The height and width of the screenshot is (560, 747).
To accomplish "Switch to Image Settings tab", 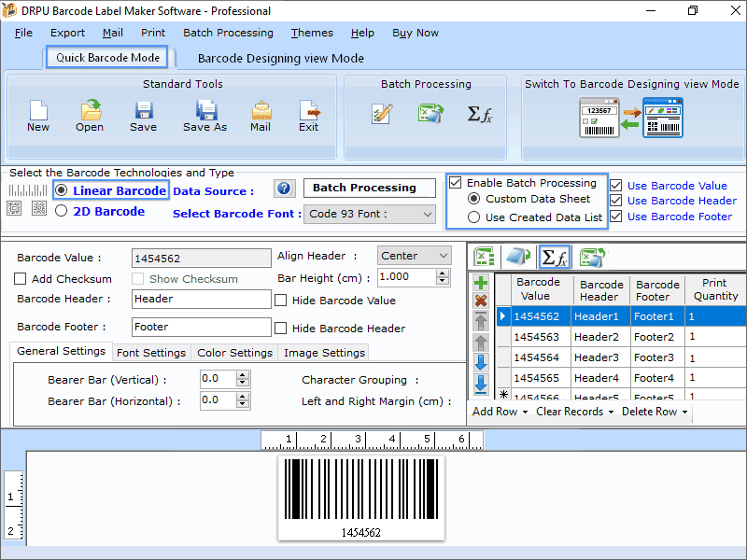I will [x=324, y=353].
